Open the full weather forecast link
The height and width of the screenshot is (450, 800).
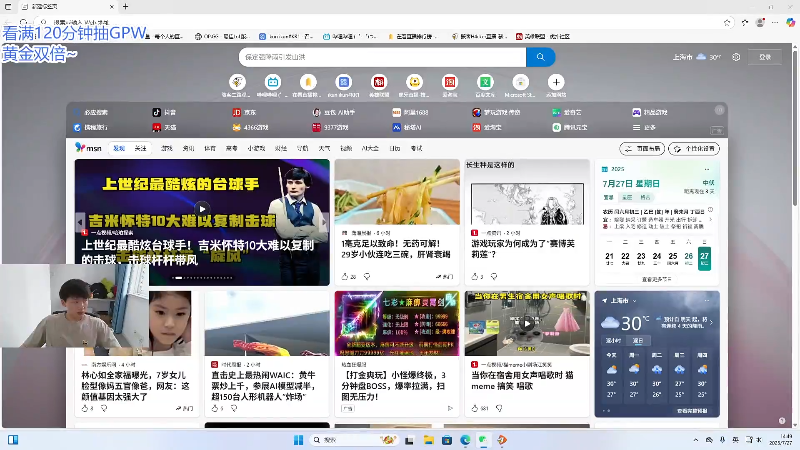(x=692, y=411)
